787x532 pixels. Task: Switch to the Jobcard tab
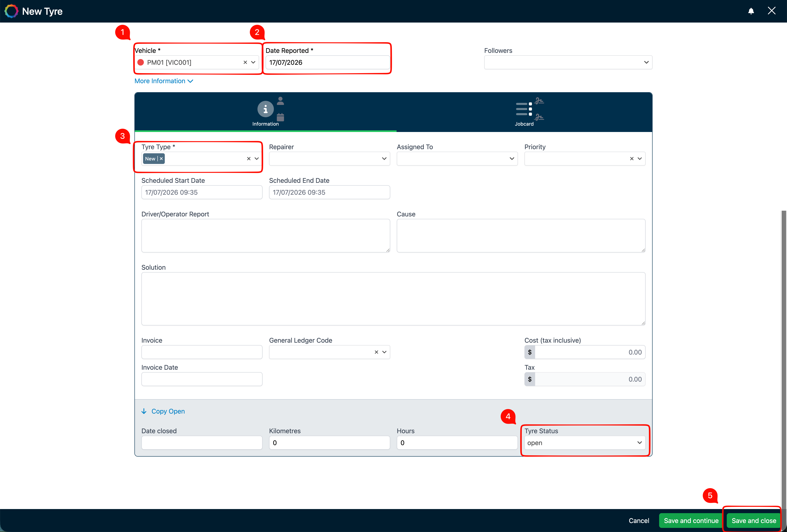(x=524, y=112)
